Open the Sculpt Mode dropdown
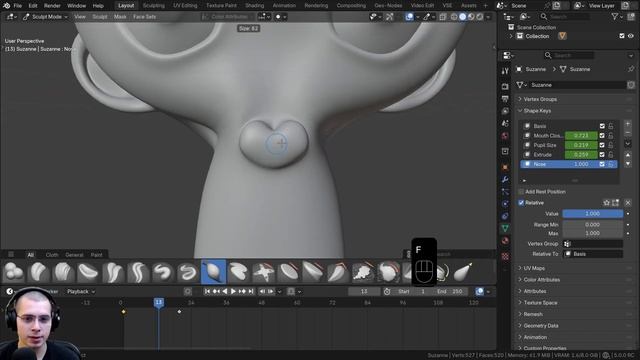Screen dimensions: 640x360 click(45, 17)
